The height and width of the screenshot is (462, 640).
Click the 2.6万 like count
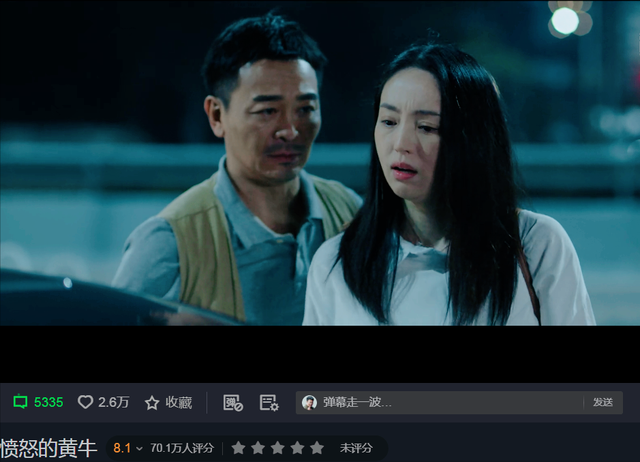(x=113, y=403)
